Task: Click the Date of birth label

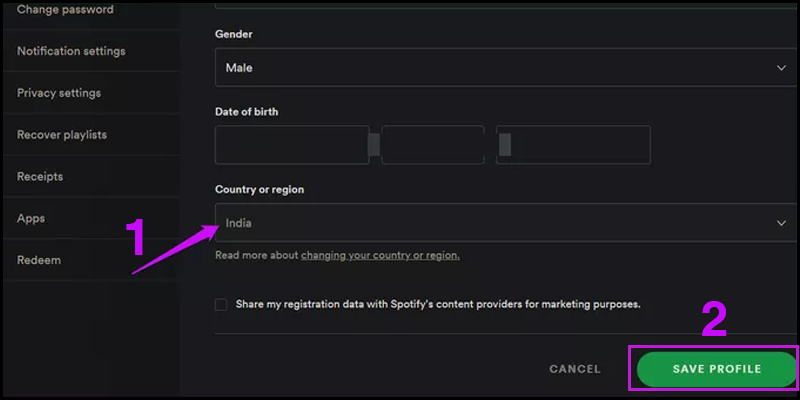Action: pos(247,112)
